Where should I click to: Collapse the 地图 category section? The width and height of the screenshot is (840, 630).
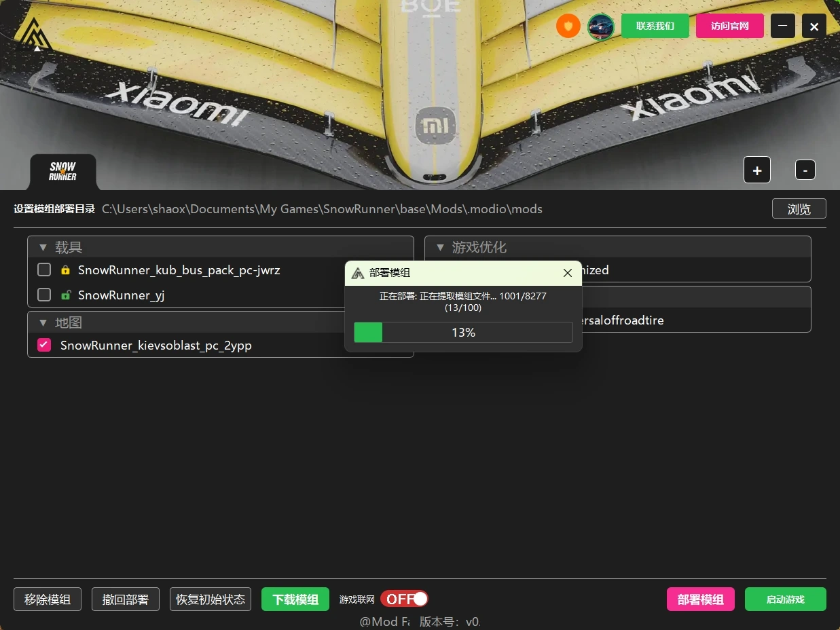click(43, 323)
